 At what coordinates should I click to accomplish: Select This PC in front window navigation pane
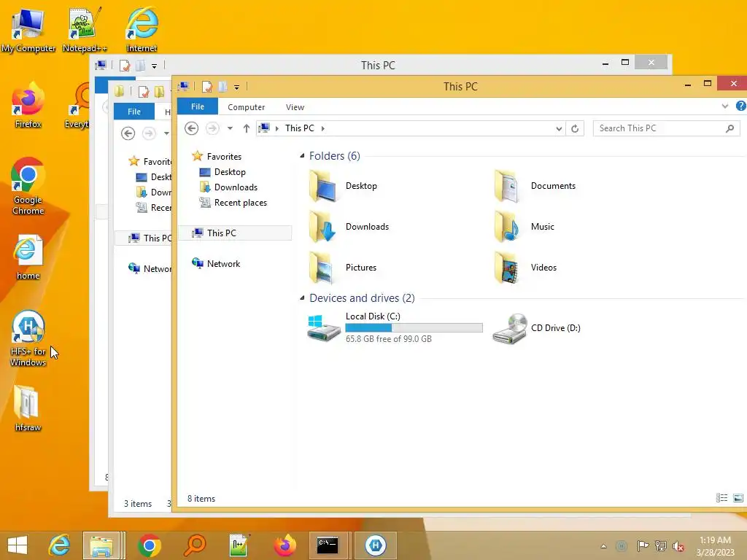[236, 233]
